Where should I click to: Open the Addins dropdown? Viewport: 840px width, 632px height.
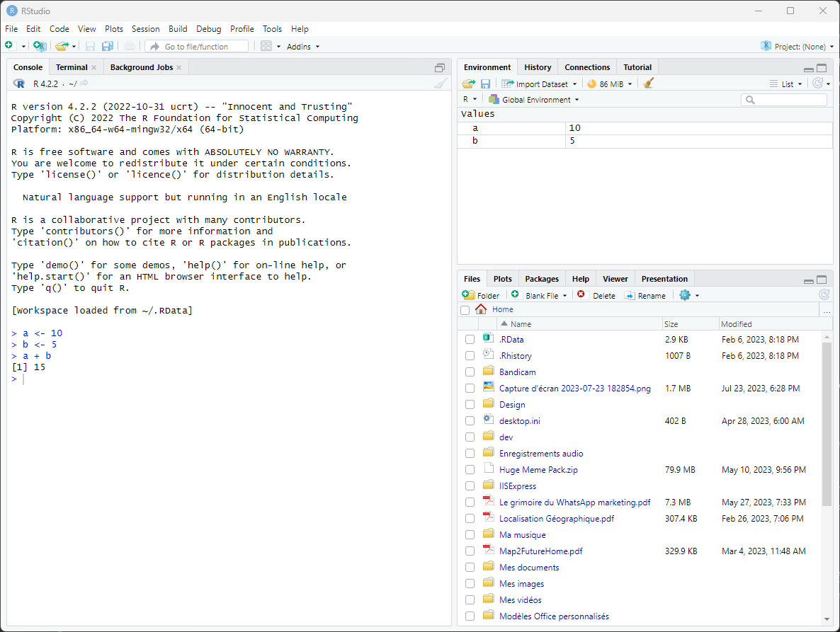[302, 47]
